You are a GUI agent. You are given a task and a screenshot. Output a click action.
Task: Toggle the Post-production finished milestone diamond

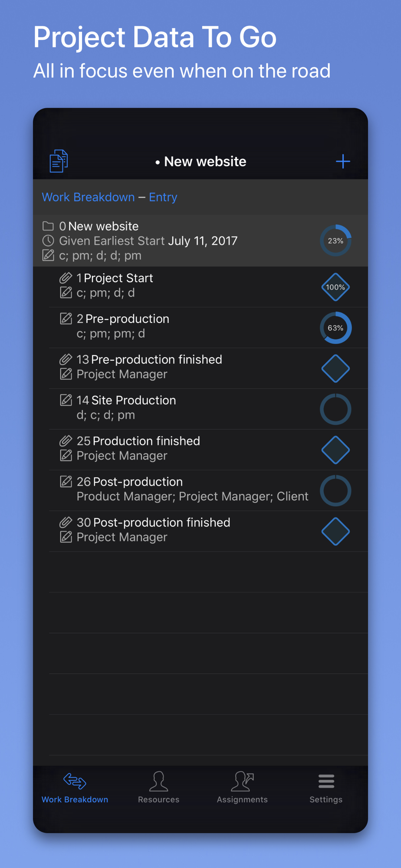pyautogui.click(x=335, y=532)
